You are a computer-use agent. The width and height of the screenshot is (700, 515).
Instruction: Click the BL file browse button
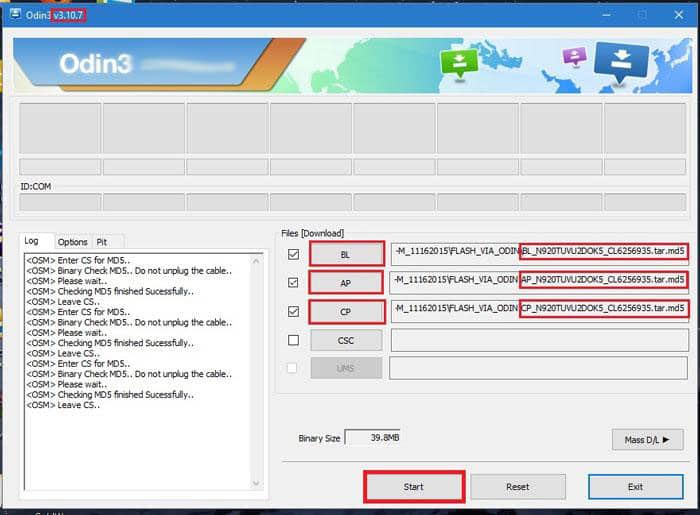pos(346,254)
